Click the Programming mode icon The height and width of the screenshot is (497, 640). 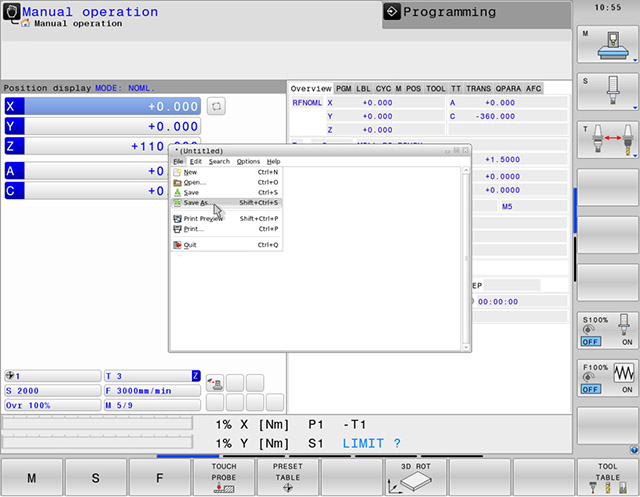coord(391,12)
